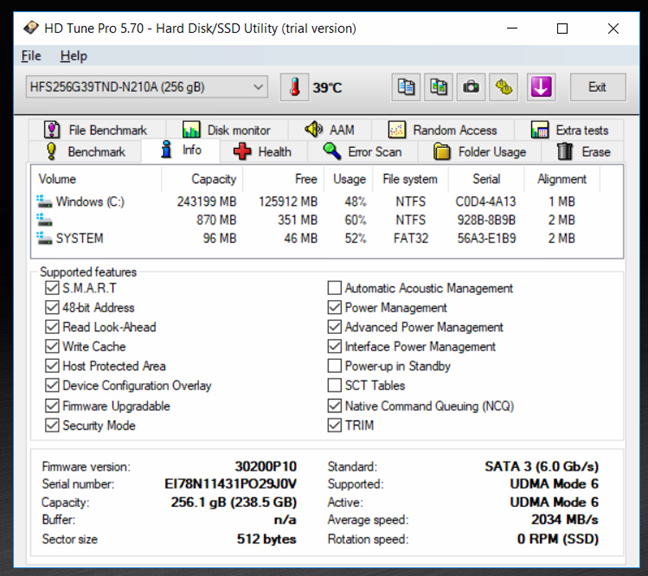
Task: Open the File Benchmark tab
Action: point(96,130)
